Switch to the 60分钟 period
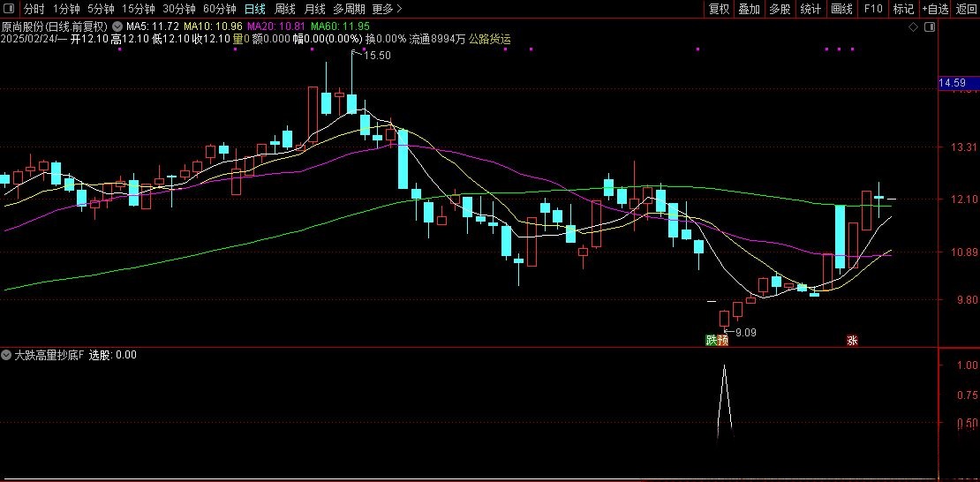Image resolution: width=980 pixels, height=482 pixels. pyautogui.click(x=219, y=9)
